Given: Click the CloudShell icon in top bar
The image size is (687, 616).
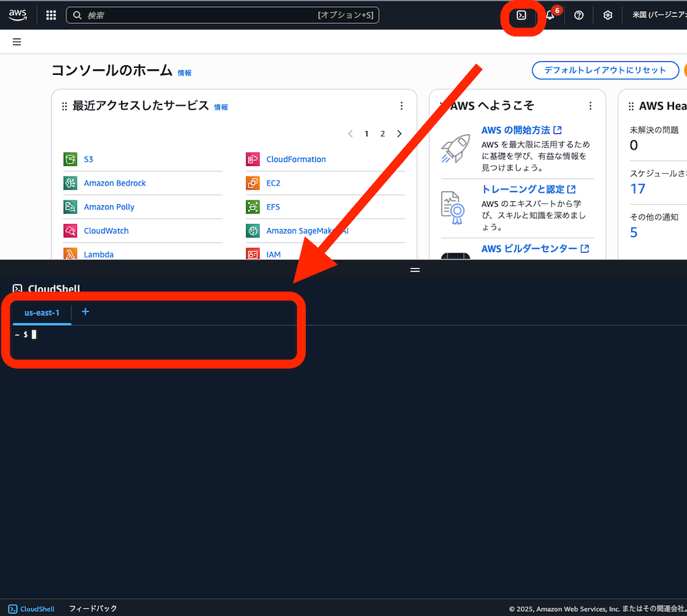Looking at the screenshot, I should point(521,15).
